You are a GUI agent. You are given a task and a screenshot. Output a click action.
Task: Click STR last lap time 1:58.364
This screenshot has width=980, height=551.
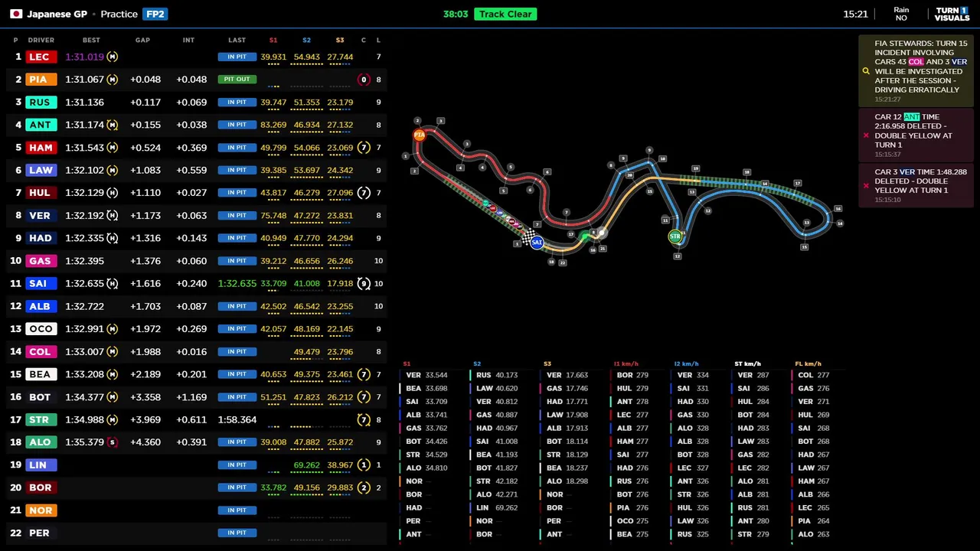[237, 419]
